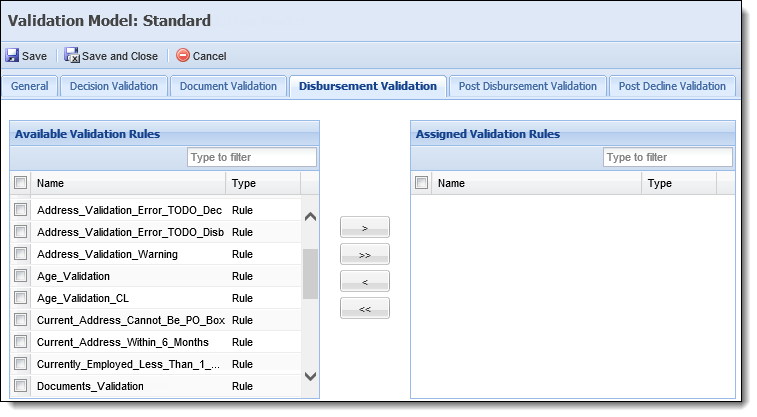The width and height of the screenshot is (757, 417).
Task: Open Post Disbursement Validation tab
Action: coord(528,86)
